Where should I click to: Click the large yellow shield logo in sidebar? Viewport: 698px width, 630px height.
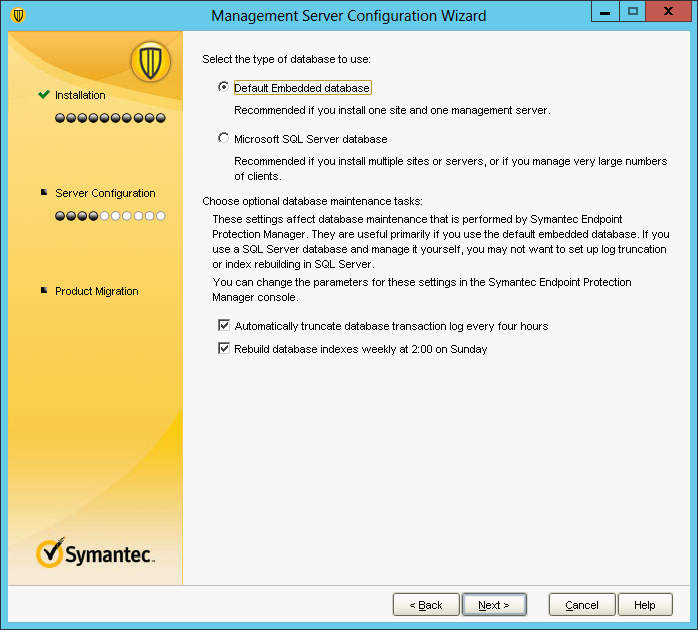point(150,62)
